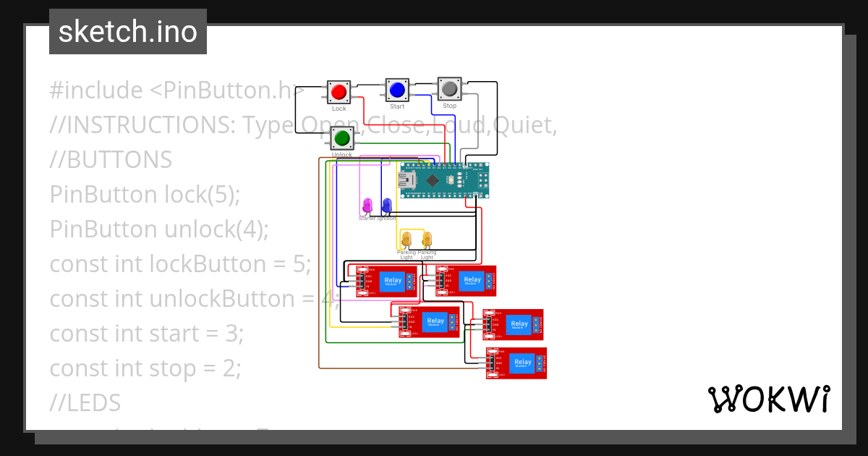Click the blue Ignition LED

(x=388, y=206)
